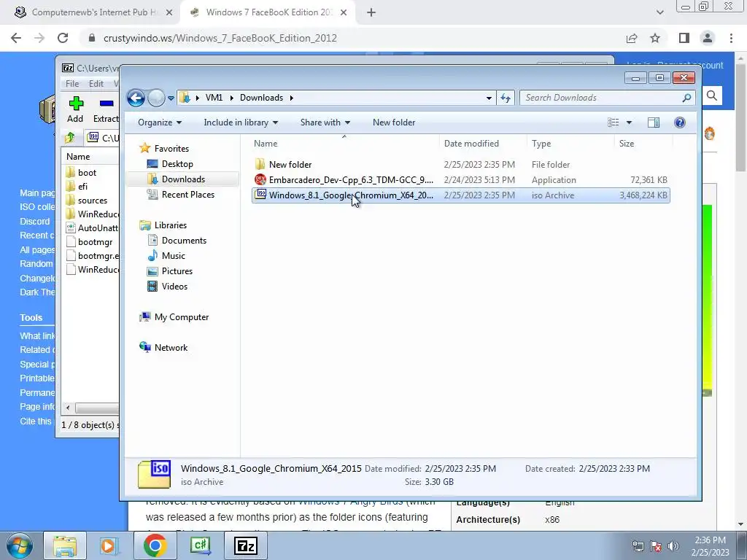This screenshot has width=747, height=560.
Task: Open Include in library dropdown
Action: 241,122
